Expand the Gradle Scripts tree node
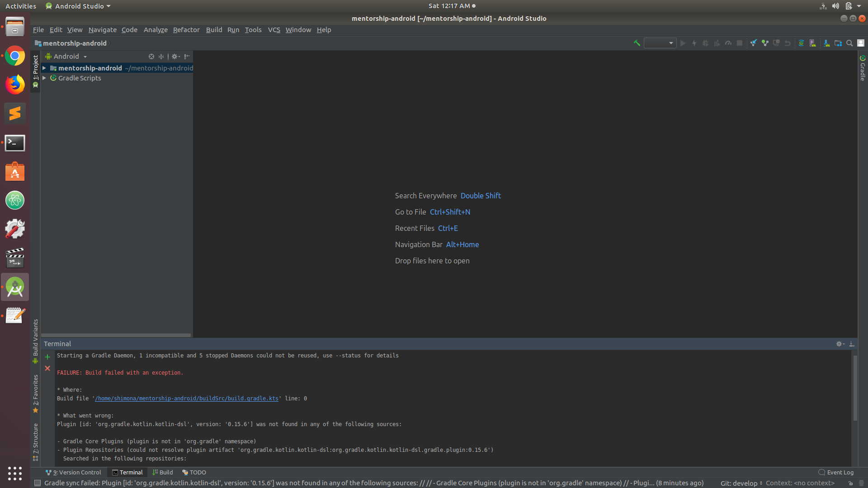This screenshot has width=868, height=488. tap(44, 78)
